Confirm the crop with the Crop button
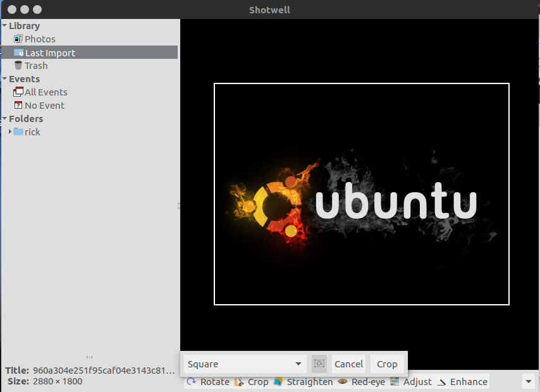 coord(387,364)
